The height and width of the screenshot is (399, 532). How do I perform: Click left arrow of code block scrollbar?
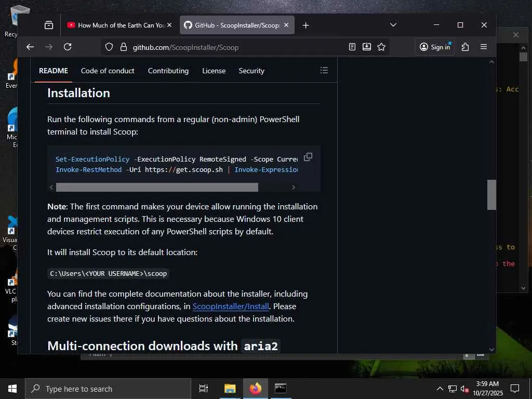51,187
